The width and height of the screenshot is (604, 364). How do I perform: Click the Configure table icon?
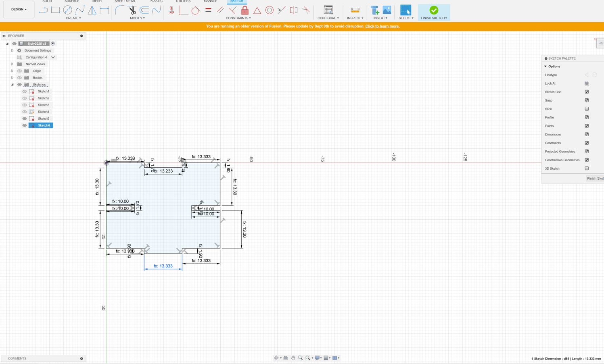pos(328,10)
